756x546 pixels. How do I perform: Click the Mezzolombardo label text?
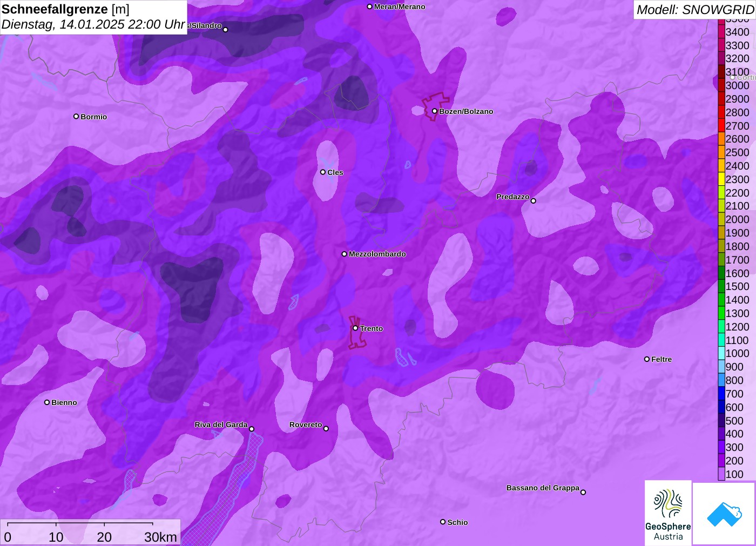click(377, 254)
